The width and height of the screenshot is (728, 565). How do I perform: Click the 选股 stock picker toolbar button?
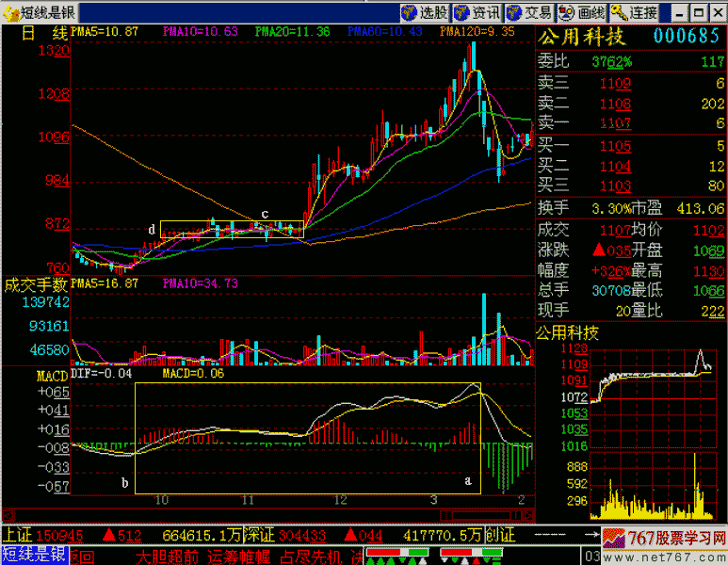[x=426, y=13]
